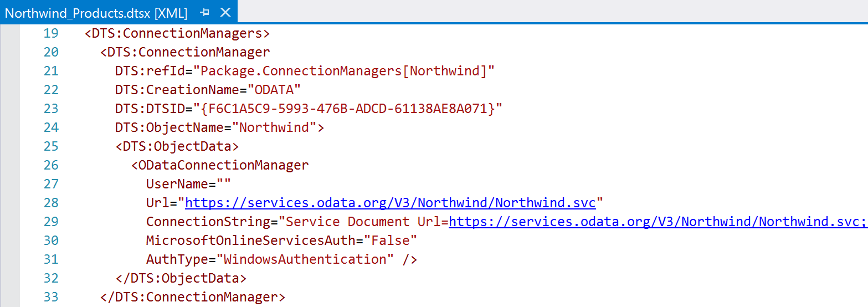This screenshot has width=868, height=307.
Task: Click the opening DTS:ObjectData tag
Action: tap(177, 146)
